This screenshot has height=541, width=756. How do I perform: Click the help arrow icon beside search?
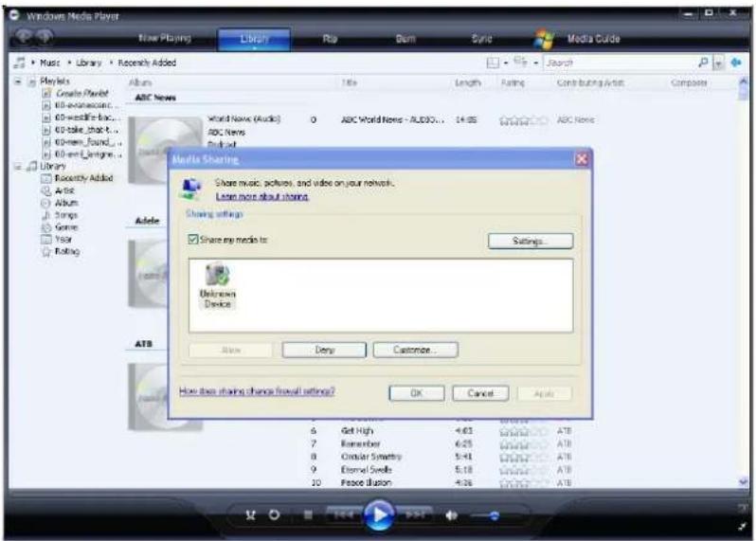(x=736, y=63)
